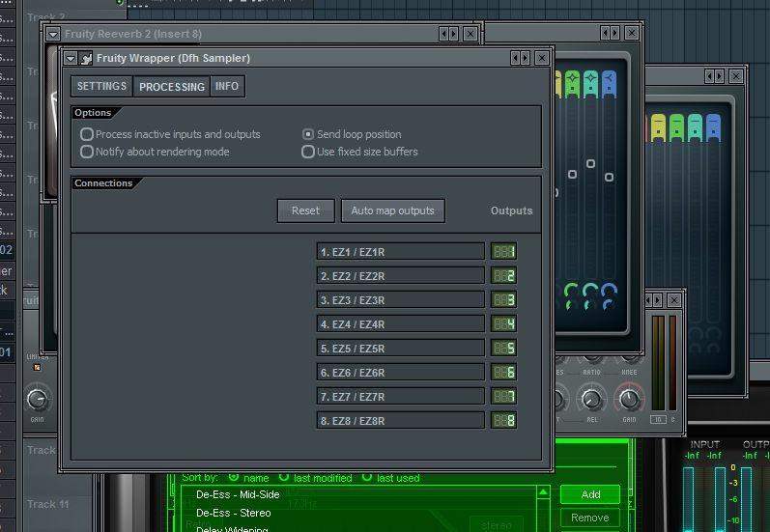770x532 pixels.
Task: Switch to the INFO tab
Action: tap(227, 87)
